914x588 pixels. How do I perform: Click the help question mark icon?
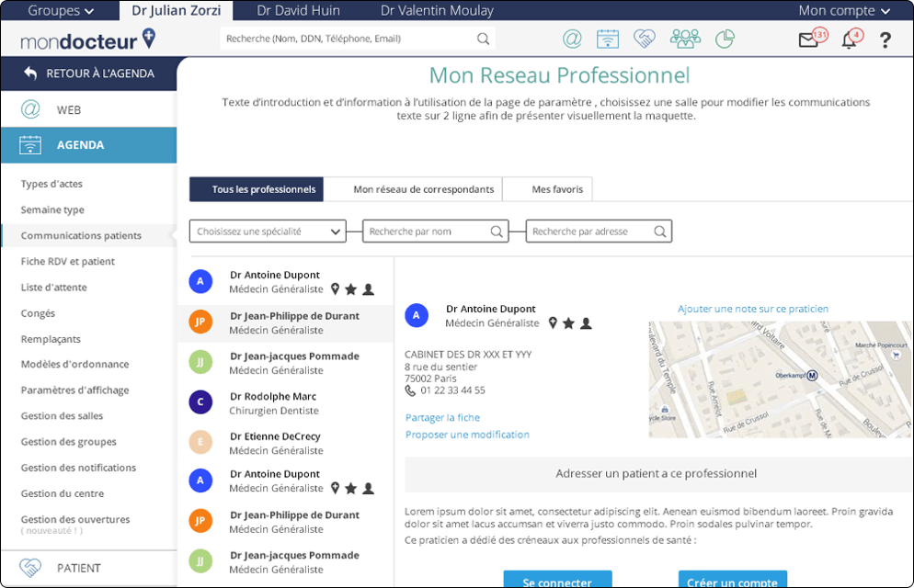(x=885, y=40)
